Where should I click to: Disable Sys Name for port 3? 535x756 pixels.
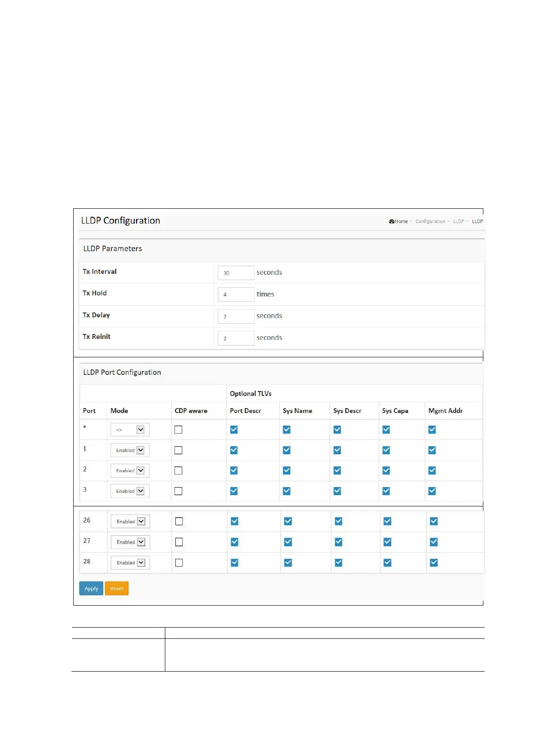[x=287, y=491]
